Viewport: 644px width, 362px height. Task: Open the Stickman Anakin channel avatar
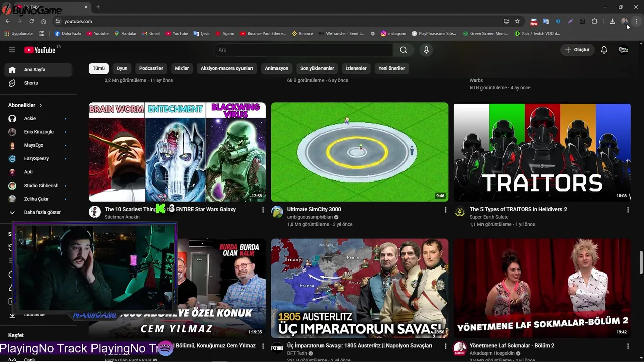[95, 212]
